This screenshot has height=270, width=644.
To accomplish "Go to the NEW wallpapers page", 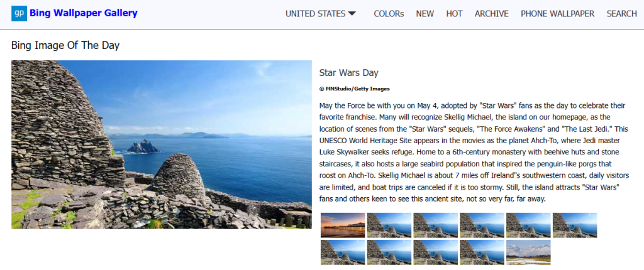I will tap(425, 14).
